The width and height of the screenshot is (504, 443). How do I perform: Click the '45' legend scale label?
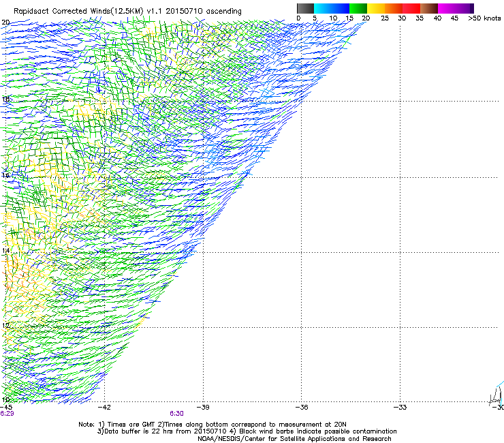tap(454, 18)
